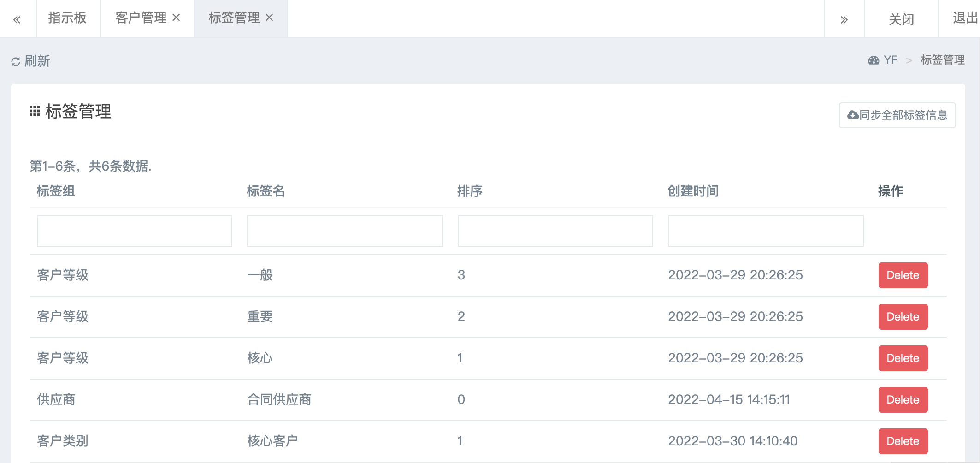Open the 关闭 dropdown menu

pyautogui.click(x=901, y=19)
